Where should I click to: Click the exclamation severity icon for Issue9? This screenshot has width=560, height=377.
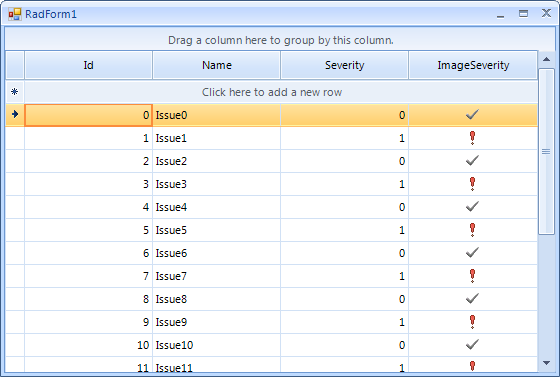pyautogui.click(x=472, y=322)
